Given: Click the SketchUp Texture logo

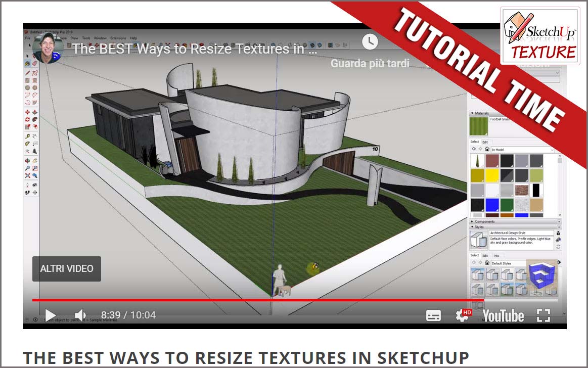Looking at the screenshot, I should [x=539, y=35].
